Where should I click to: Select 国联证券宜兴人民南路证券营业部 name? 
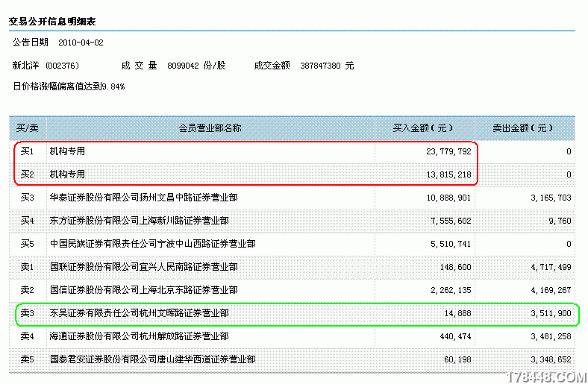coord(143,267)
